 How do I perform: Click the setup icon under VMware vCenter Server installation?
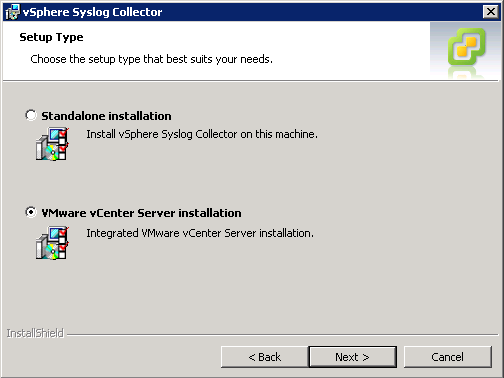click(x=53, y=243)
